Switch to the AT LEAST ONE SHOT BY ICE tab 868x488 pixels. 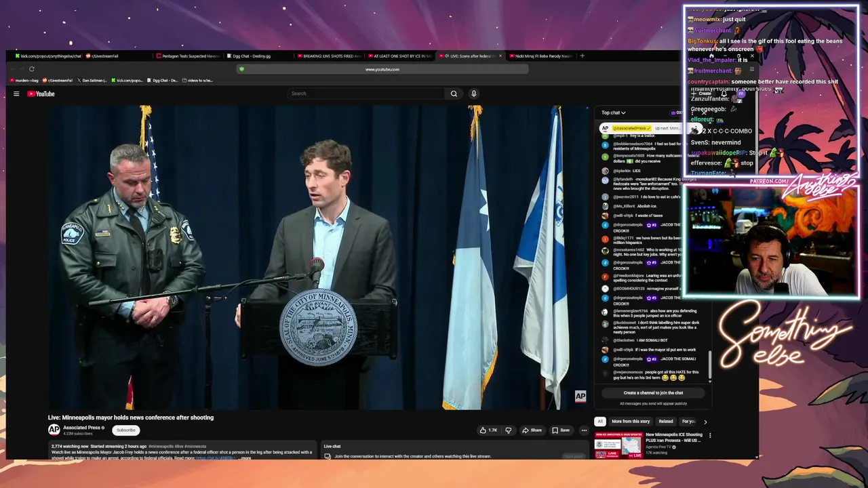click(400, 56)
